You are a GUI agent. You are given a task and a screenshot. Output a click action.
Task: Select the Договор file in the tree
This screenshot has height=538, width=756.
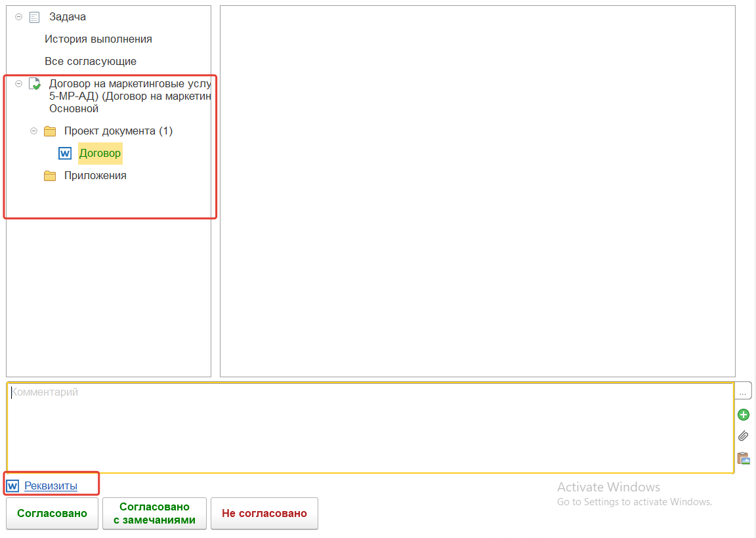click(100, 154)
